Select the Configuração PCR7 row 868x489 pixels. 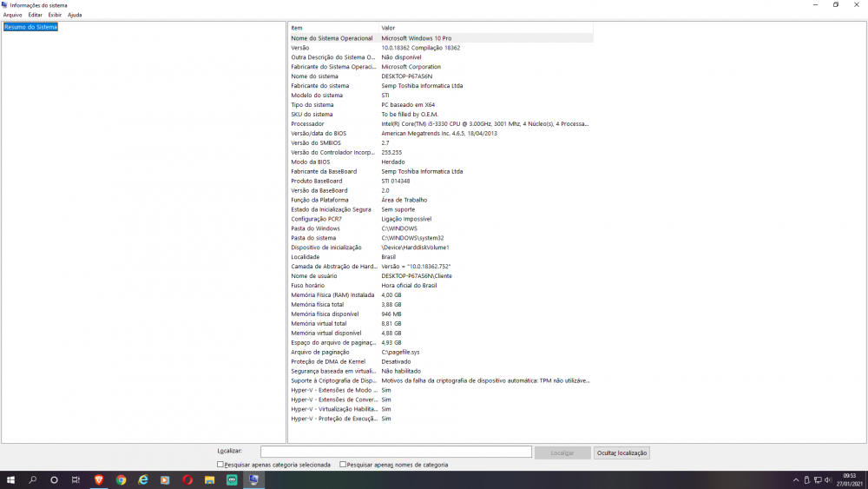(x=441, y=219)
